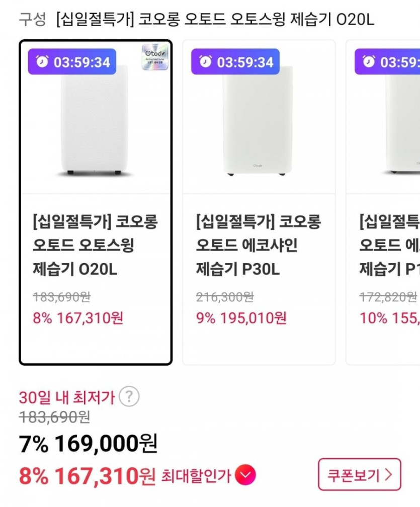Open the 쿠폰보기 coupon button
The width and height of the screenshot is (420, 507).
coord(359,474)
